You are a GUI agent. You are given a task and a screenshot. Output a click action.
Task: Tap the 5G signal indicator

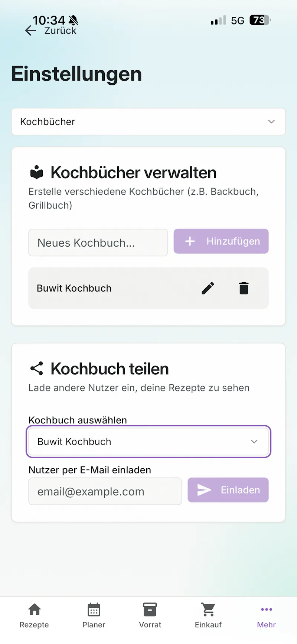(238, 20)
